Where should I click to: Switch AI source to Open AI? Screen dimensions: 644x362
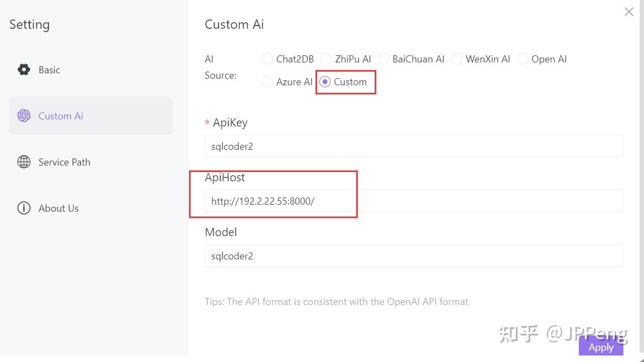(x=522, y=59)
